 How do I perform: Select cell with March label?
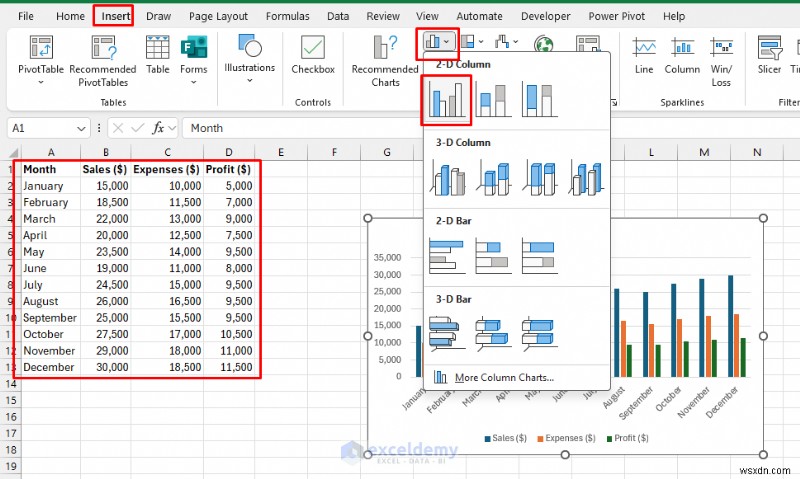[50, 219]
